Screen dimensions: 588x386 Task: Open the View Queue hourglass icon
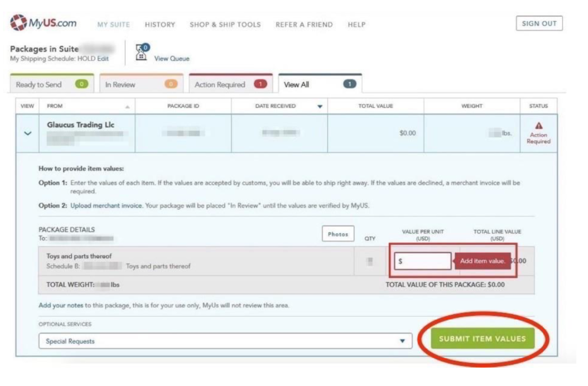pos(142,52)
